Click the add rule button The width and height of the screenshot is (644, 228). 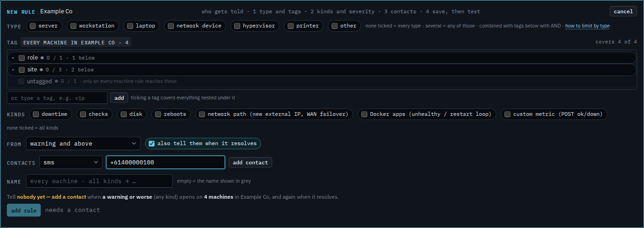click(24, 210)
